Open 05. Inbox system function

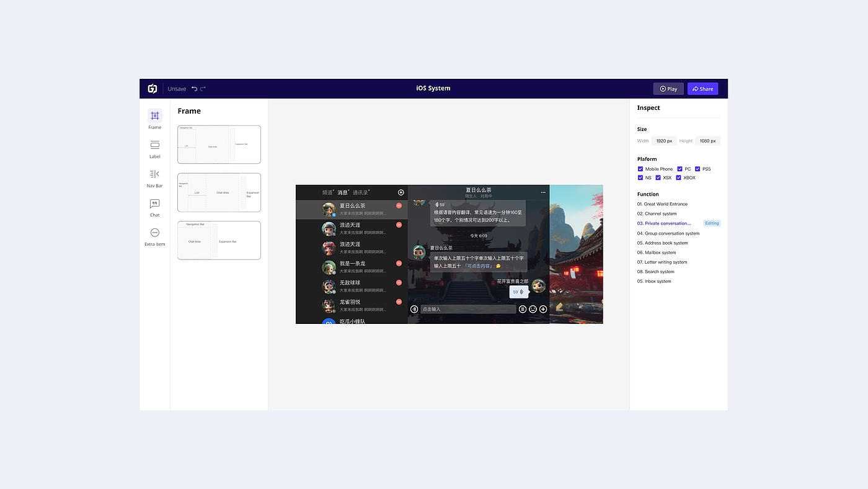click(x=654, y=281)
